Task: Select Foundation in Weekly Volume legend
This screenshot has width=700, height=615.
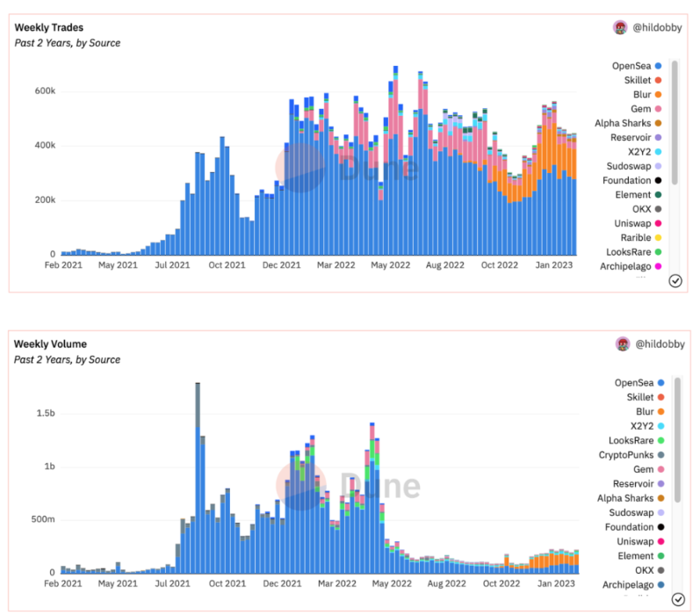Action: [634, 527]
